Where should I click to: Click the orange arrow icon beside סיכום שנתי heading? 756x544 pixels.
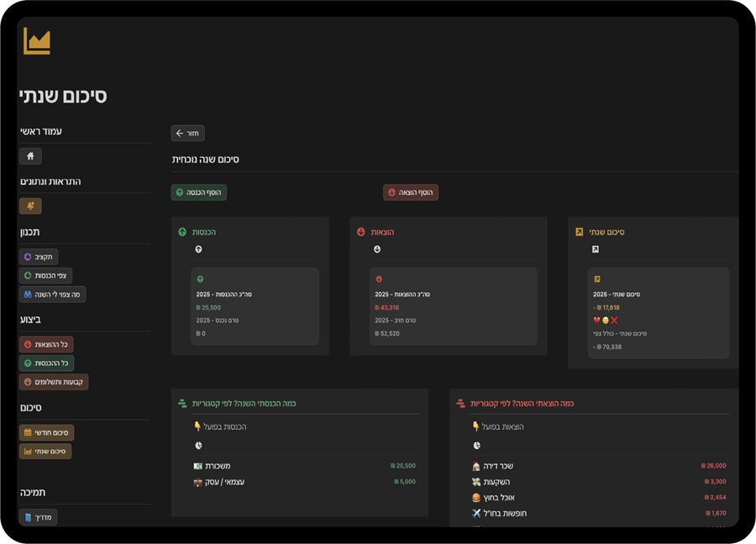pyautogui.click(x=579, y=232)
